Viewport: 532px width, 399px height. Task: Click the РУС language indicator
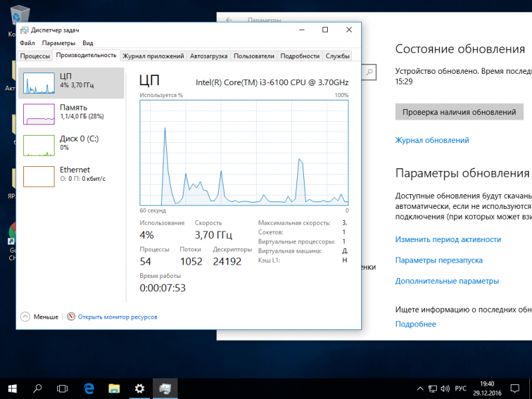point(460,389)
